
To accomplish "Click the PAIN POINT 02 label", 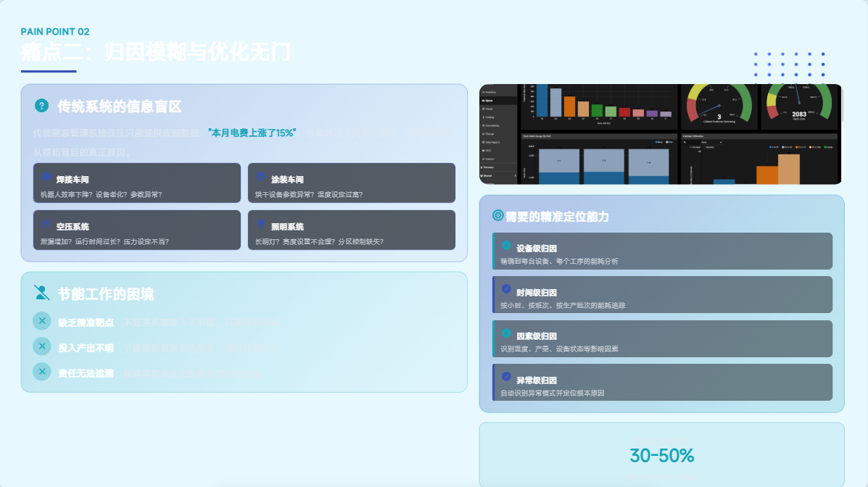I will [x=55, y=32].
